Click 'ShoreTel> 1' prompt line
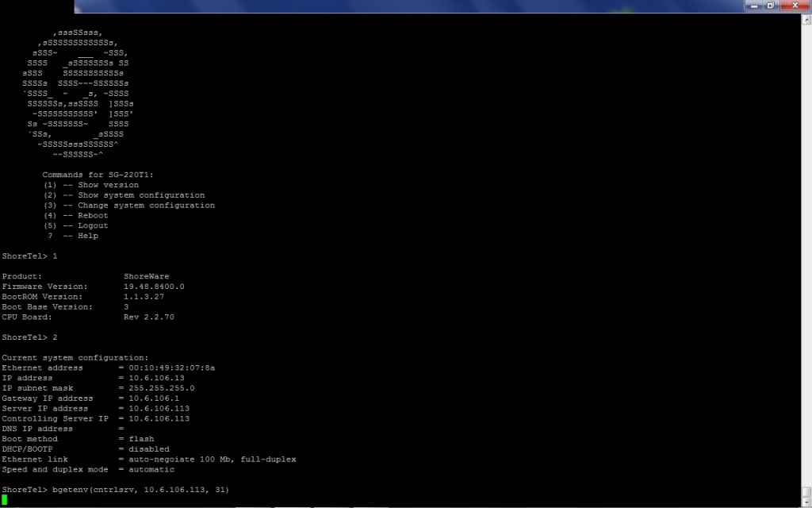The width and height of the screenshot is (812, 508). click(29, 256)
